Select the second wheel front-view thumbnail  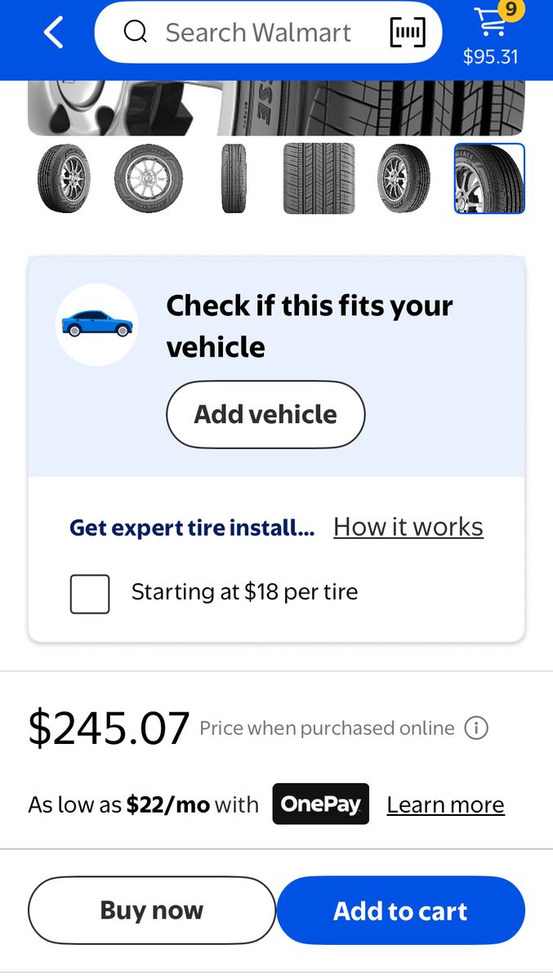(149, 178)
